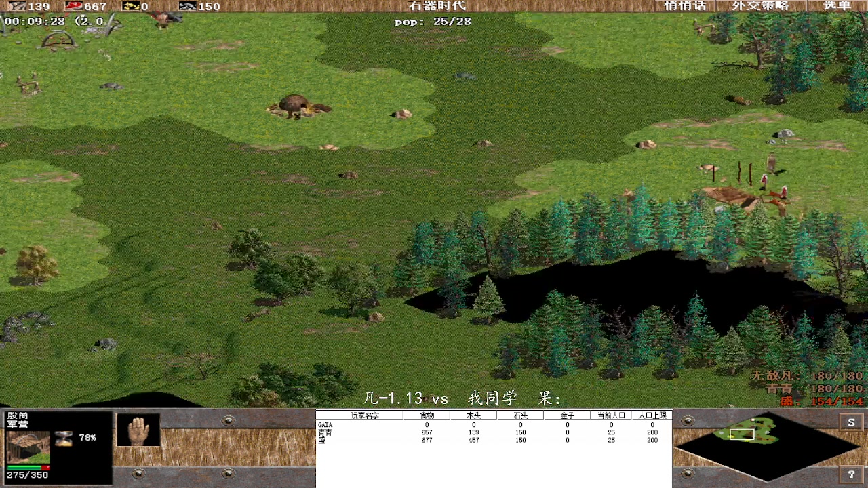
Task: Click the pop: 25/28 population text
Action: [433, 22]
